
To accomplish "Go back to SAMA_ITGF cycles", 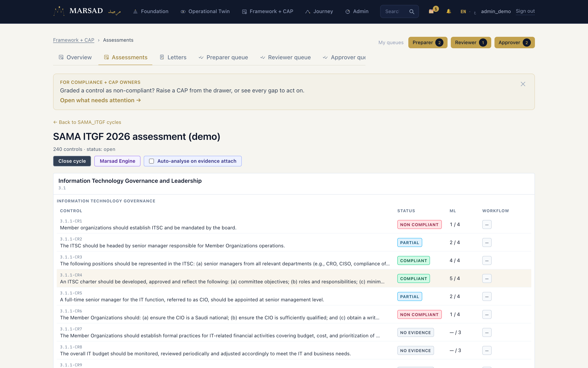I will (x=87, y=122).
